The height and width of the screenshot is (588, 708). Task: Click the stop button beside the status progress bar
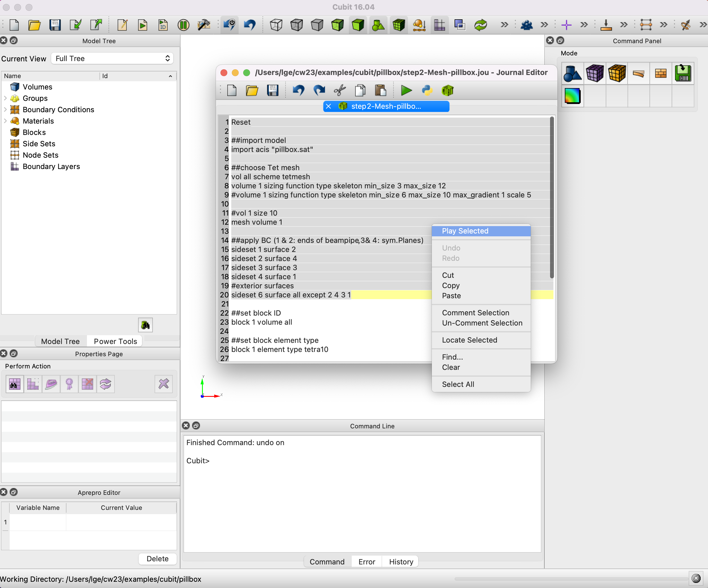(x=696, y=579)
